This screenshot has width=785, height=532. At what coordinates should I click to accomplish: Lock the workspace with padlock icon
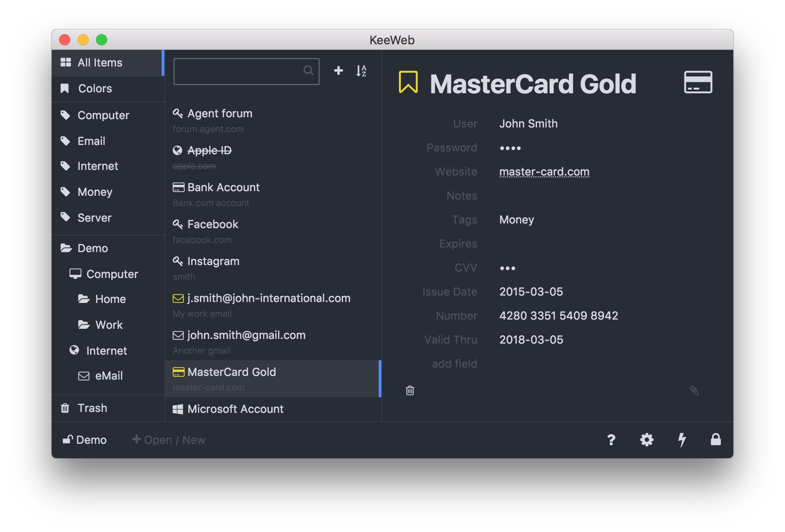tap(716, 439)
